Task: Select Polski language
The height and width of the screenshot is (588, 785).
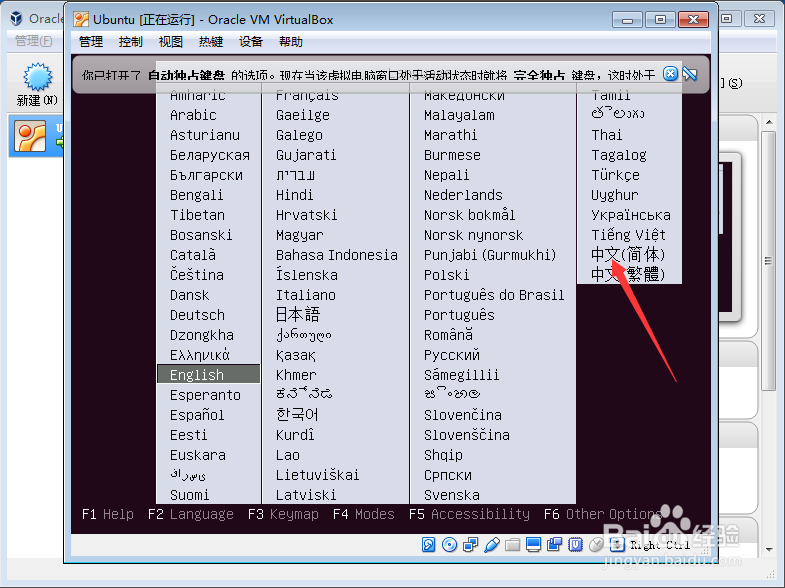Action: point(447,275)
